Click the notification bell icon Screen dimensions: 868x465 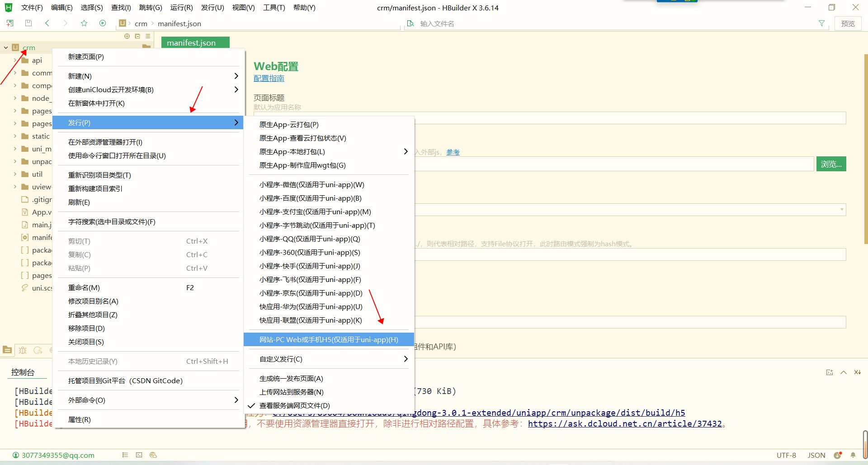coord(853,455)
